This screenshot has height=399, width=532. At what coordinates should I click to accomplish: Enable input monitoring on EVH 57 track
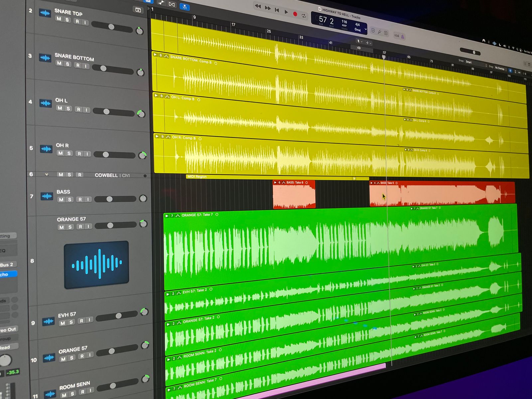pos(89,320)
